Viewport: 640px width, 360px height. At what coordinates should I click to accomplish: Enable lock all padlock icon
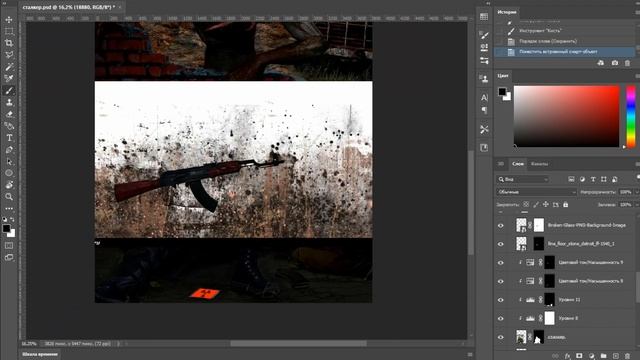pyautogui.click(x=565, y=204)
